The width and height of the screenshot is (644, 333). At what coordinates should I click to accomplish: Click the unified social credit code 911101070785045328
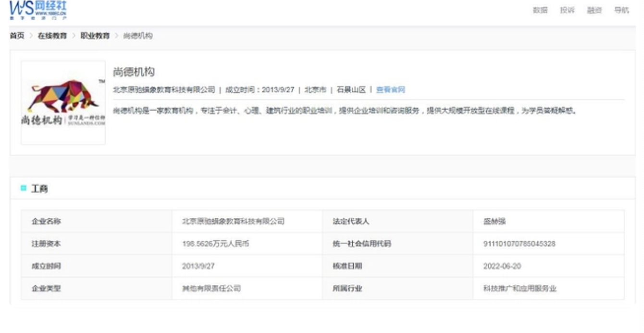coord(519,244)
